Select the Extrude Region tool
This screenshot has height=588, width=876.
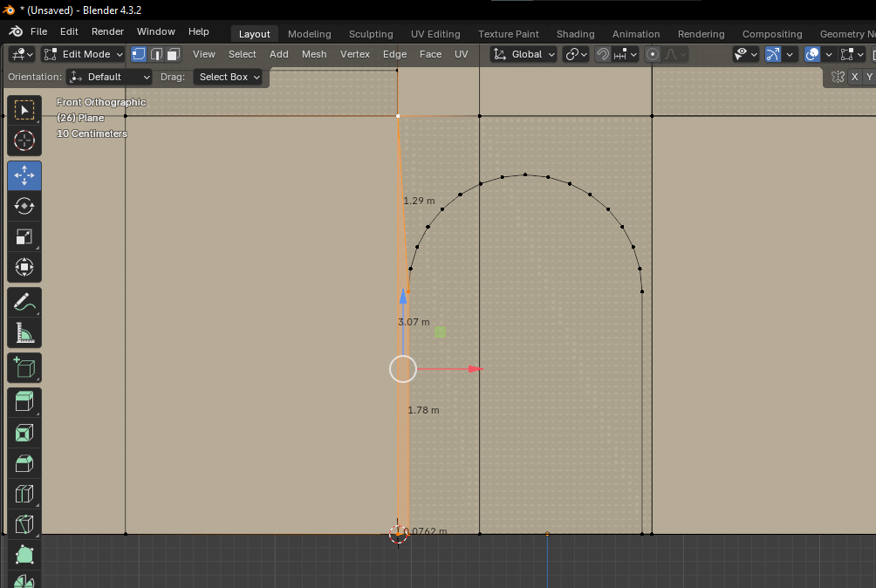click(24, 401)
